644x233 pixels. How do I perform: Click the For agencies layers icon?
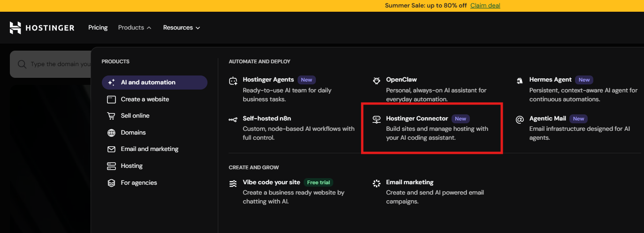111,183
